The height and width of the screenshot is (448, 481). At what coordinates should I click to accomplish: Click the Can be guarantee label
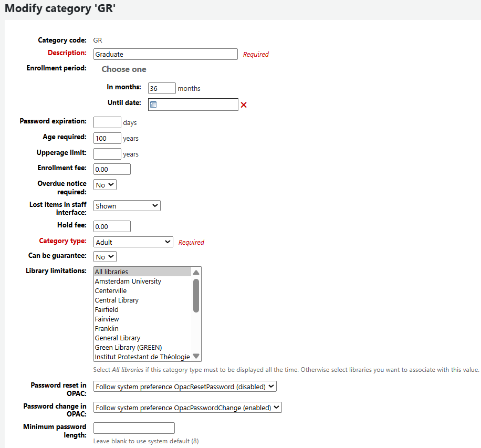(57, 256)
